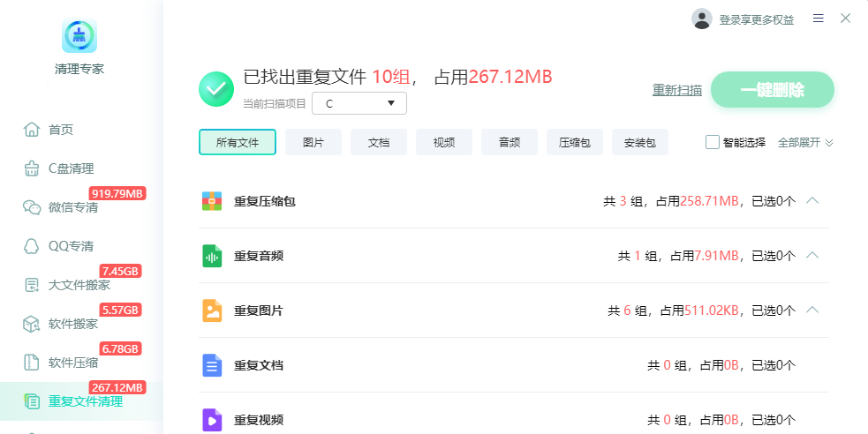Click the user avatar login icon

(x=702, y=19)
